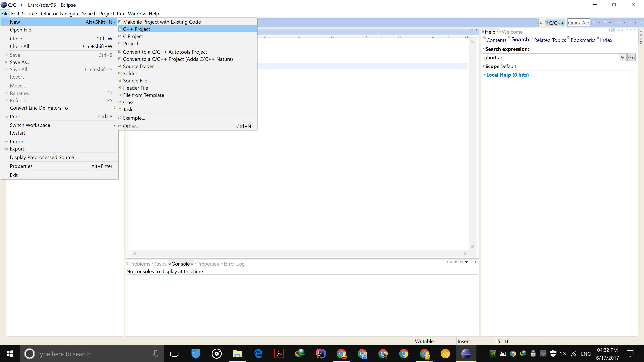Click the Quick Access field
Screen dimensions: 644x362
[579, 23]
